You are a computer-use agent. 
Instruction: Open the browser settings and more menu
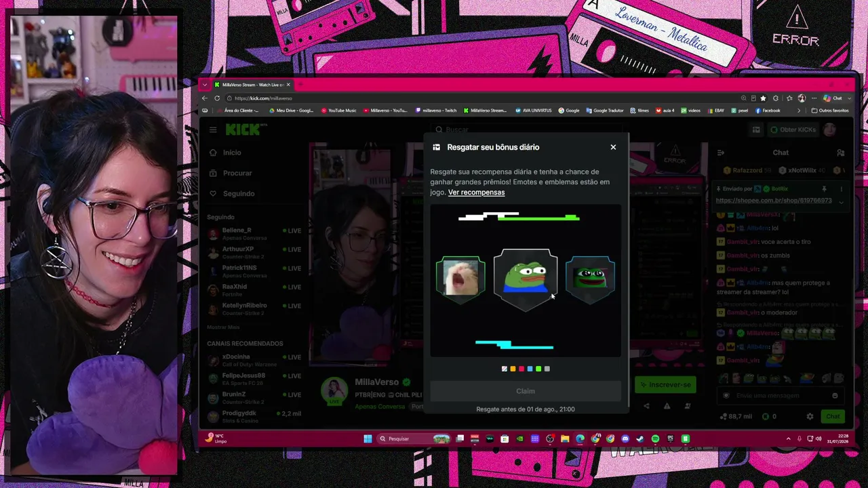point(814,98)
